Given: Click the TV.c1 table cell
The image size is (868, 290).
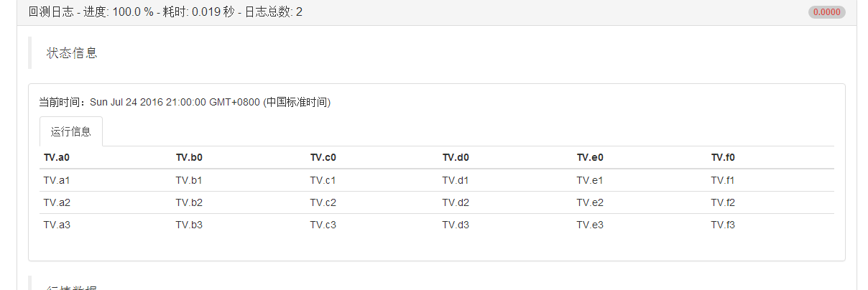Looking at the screenshot, I should [x=323, y=180].
